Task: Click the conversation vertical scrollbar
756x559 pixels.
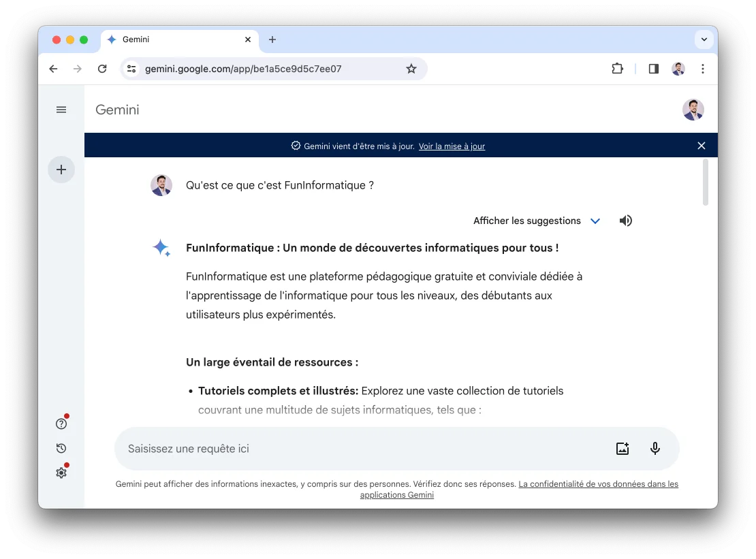Action: tap(705, 182)
